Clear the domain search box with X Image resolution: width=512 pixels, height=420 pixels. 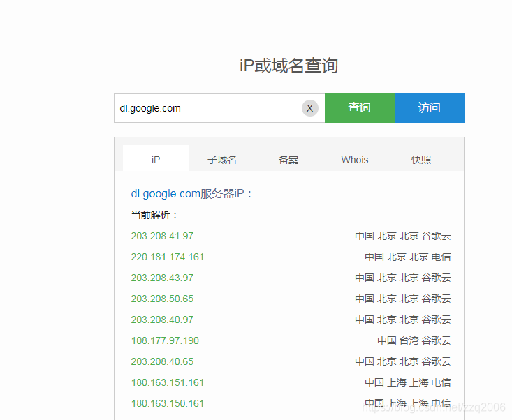[309, 108]
